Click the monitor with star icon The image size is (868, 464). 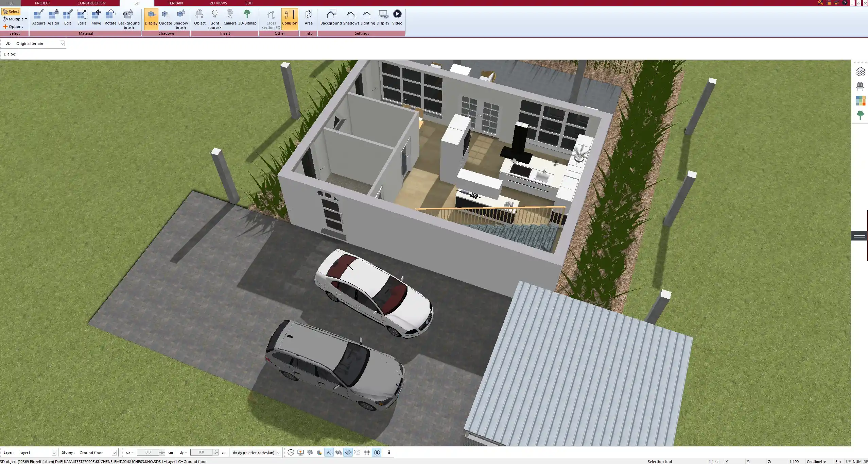click(x=300, y=452)
